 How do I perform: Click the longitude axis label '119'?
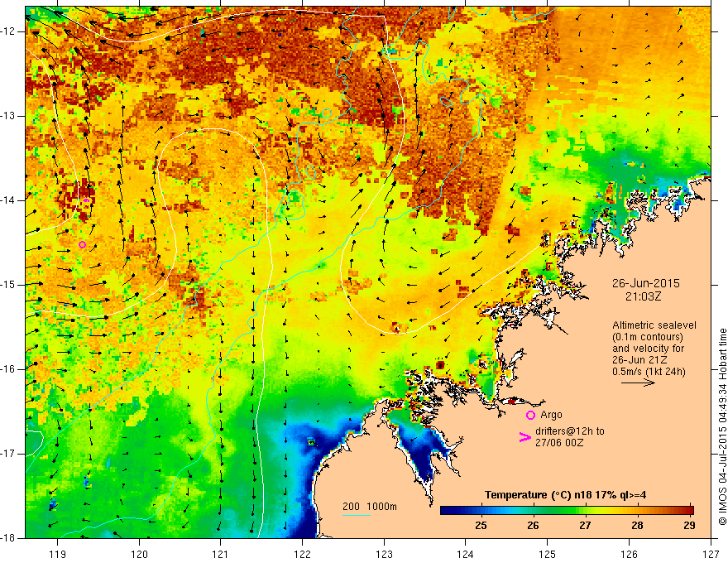point(58,555)
